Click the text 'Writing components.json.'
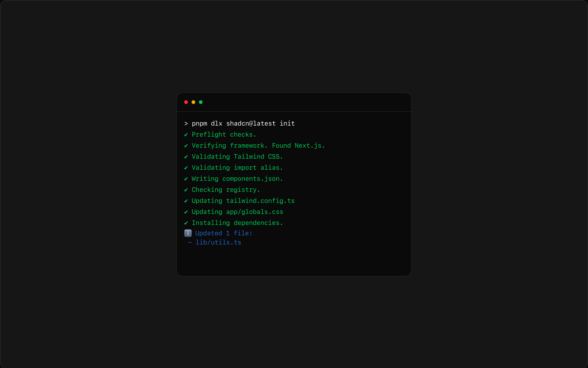The image size is (588, 368). click(x=237, y=179)
